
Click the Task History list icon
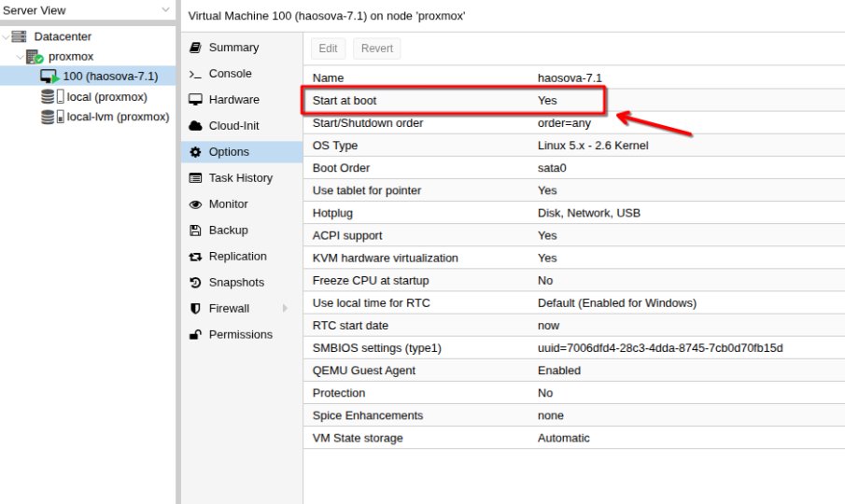pyautogui.click(x=195, y=178)
